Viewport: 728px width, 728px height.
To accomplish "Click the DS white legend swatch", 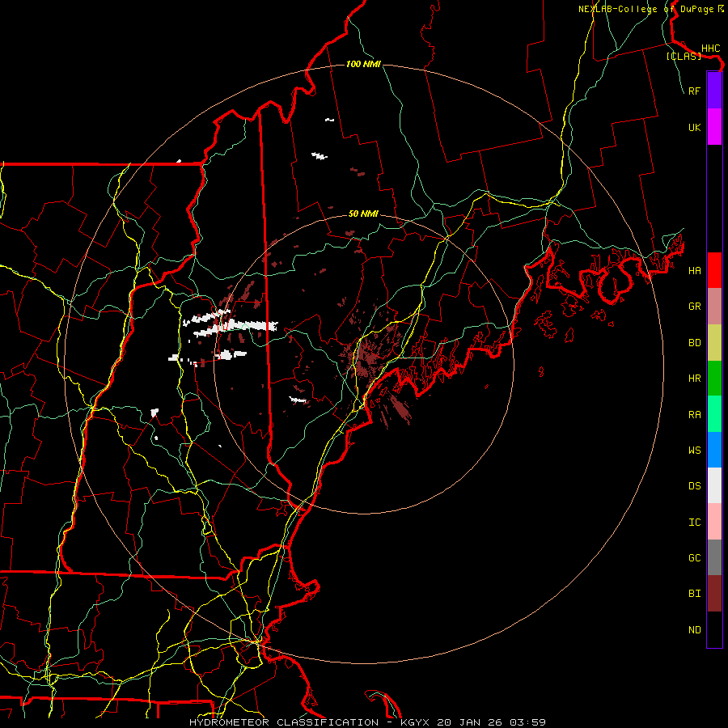I will [714, 485].
